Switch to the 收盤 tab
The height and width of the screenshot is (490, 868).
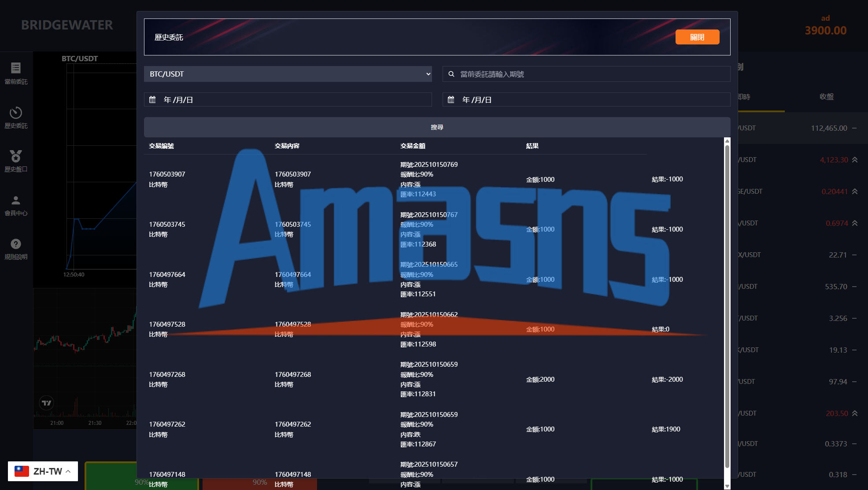click(x=826, y=97)
